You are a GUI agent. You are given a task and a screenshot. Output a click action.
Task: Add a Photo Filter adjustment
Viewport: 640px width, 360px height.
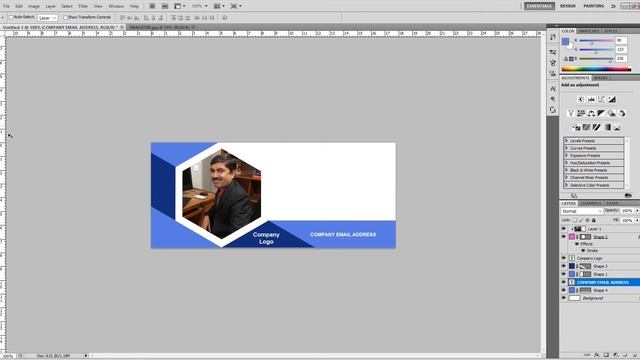611,113
